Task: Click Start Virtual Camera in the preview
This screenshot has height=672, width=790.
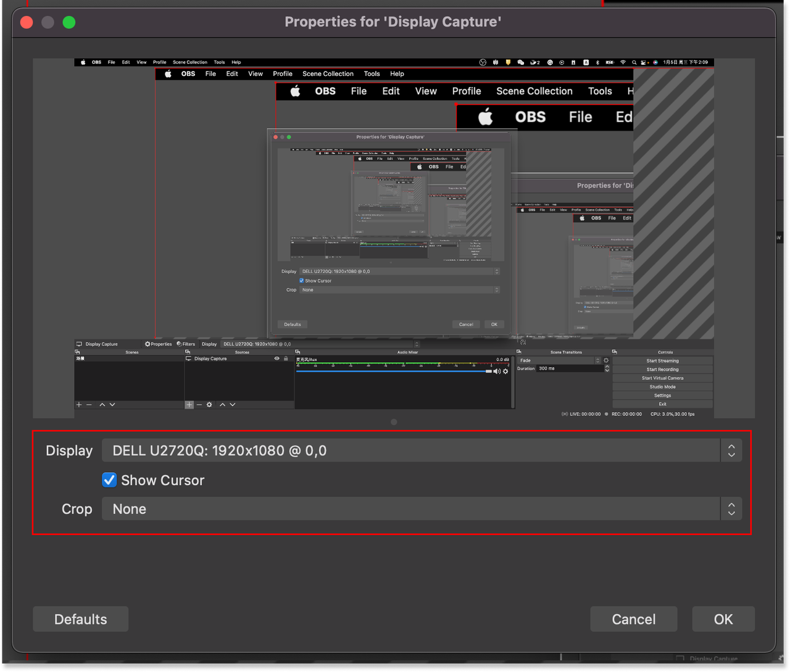Action: [662, 378]
